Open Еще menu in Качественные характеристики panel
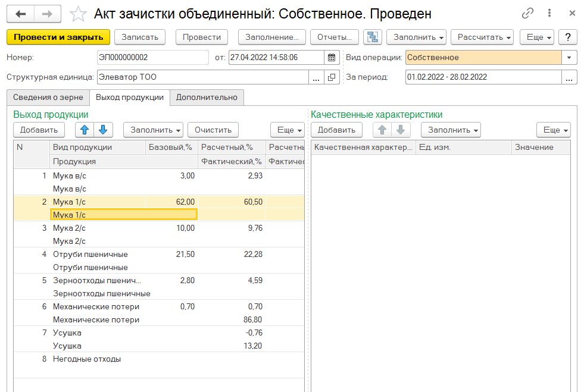584x392 pixels. [x=554, y=130]
